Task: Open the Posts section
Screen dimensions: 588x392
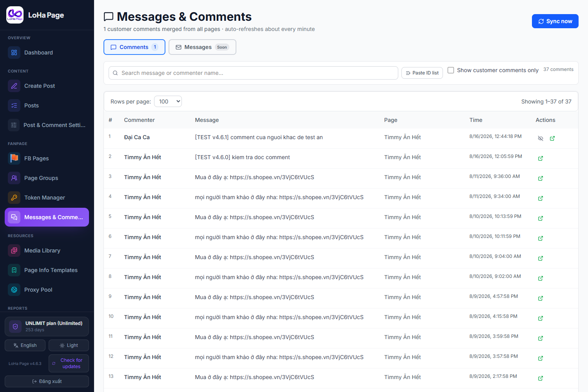Action: point(47,105)
